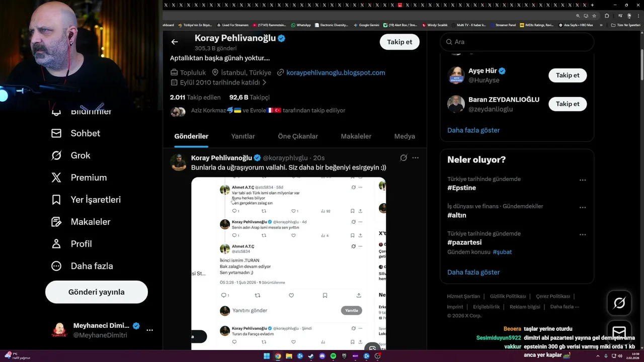This screenshot has width=644, height=362.
Task: Open Makaleler in the left sidebar
Action: (80, 222)
